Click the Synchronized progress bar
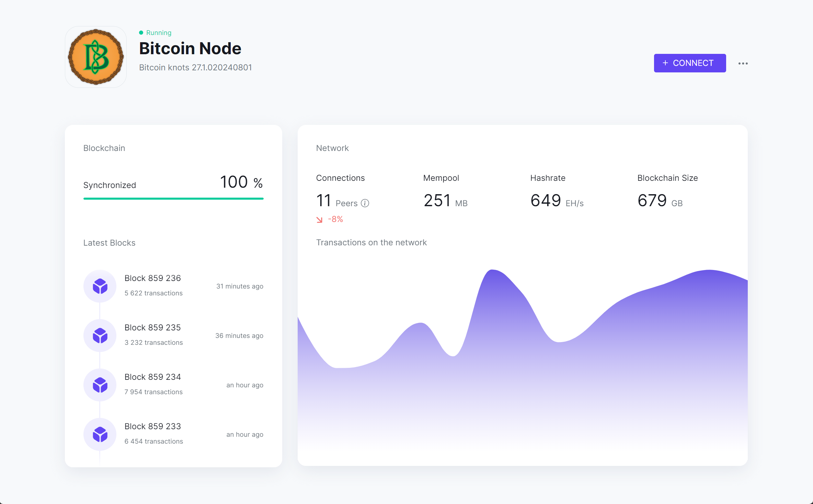The height and width of the screenshot is (504, 813). (173, 198)
